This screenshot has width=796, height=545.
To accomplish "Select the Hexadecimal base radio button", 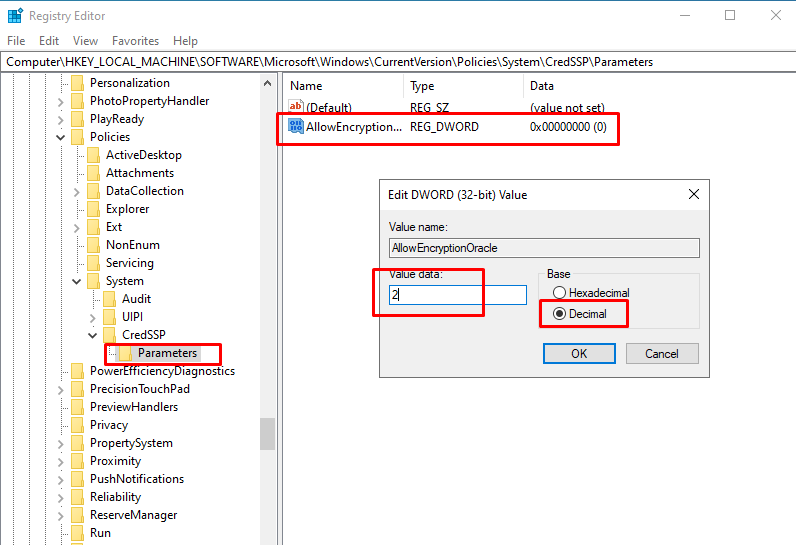I will pos(559,293).
